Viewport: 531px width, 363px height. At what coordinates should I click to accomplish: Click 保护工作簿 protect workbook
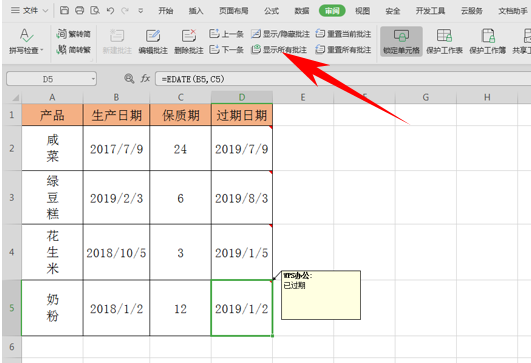(x=487, y=41)
